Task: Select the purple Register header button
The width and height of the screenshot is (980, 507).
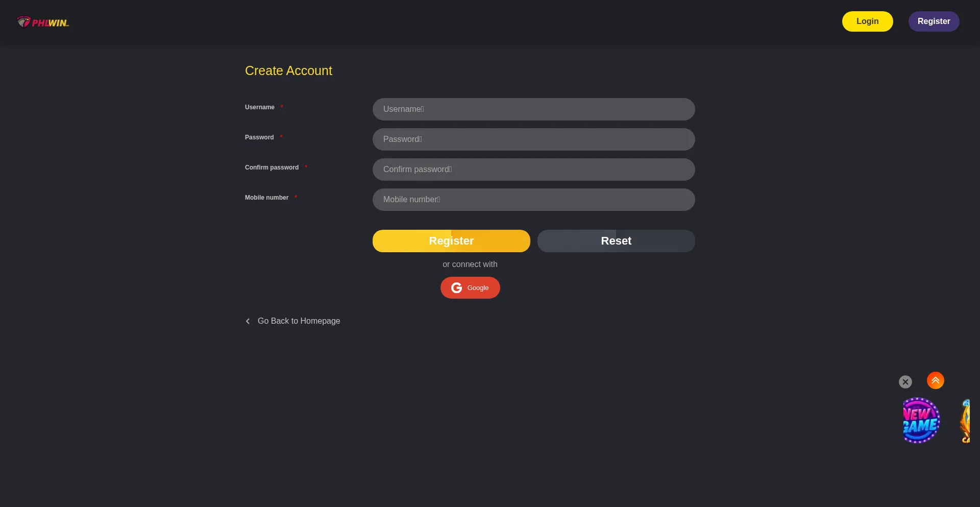Action: [x=934, y=21]
